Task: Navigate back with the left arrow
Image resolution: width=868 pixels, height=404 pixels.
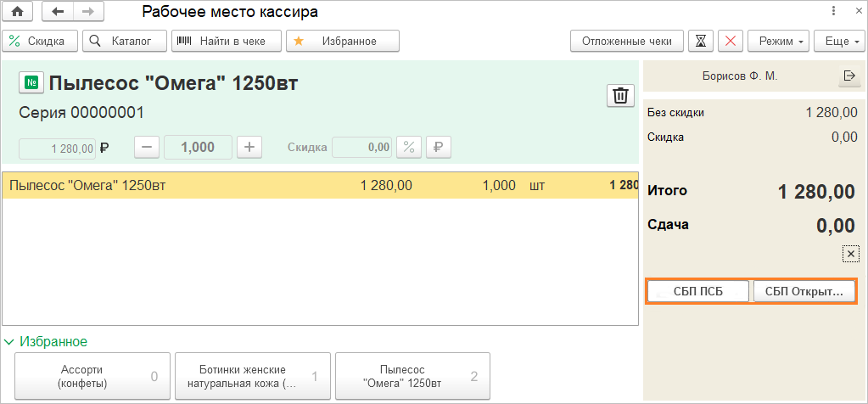Action: point(58,12)
